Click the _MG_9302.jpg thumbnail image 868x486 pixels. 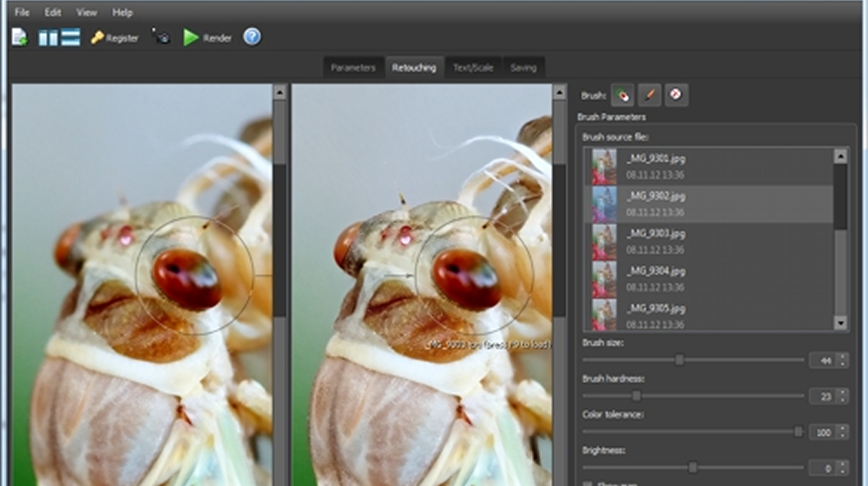(604, 204)
